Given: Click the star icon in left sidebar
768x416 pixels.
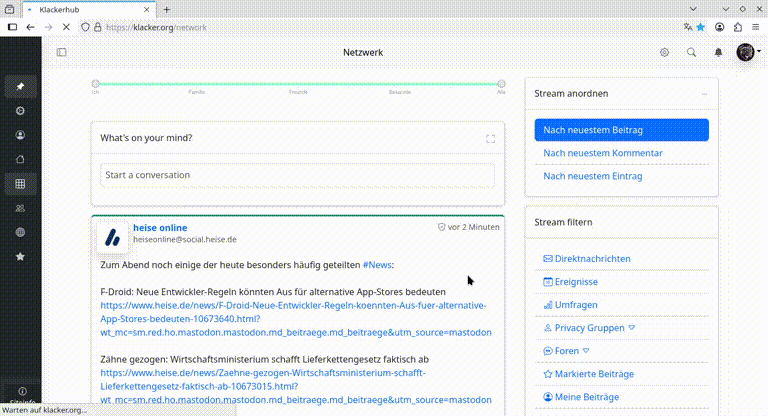Looking at the screenshot, I should tap(20, 256).
